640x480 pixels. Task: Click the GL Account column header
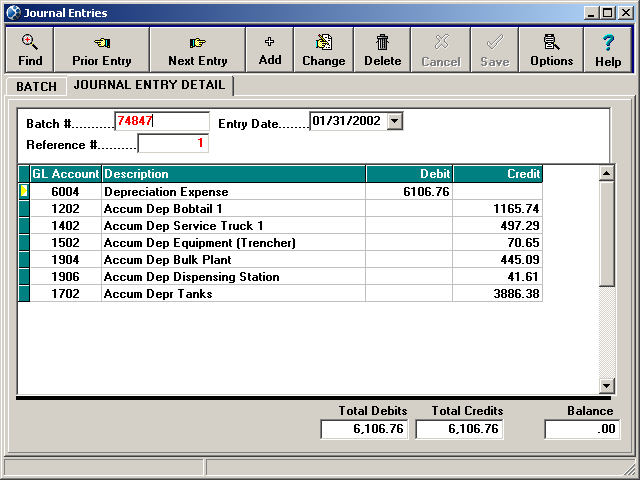65,174
